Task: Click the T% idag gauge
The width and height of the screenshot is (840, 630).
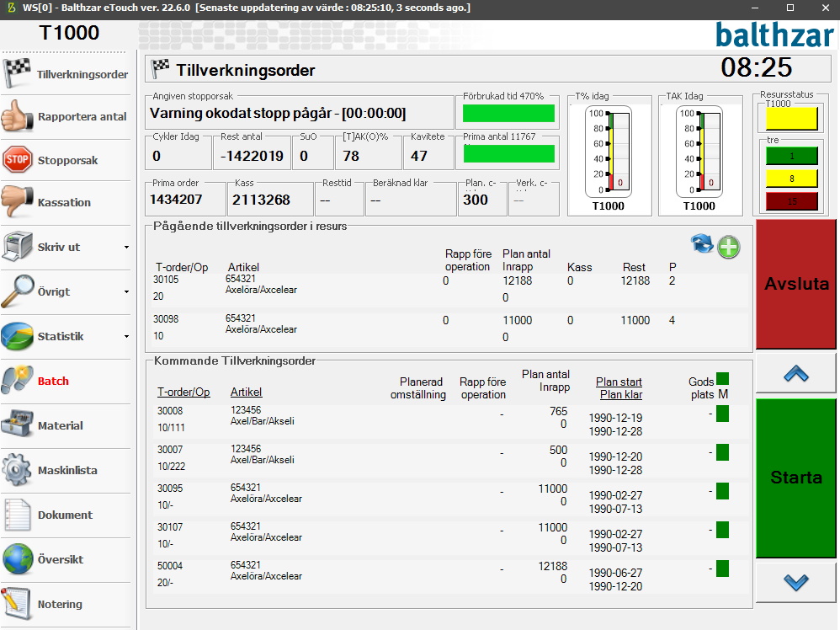Action: [609, 152]
